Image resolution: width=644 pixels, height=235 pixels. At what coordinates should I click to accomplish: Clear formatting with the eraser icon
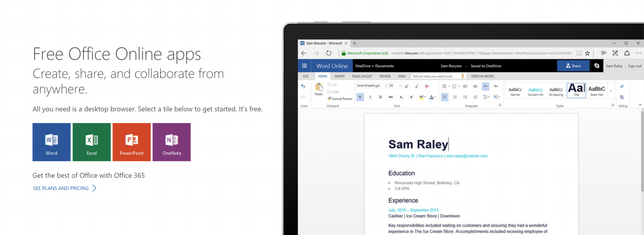tap(427, 86)
